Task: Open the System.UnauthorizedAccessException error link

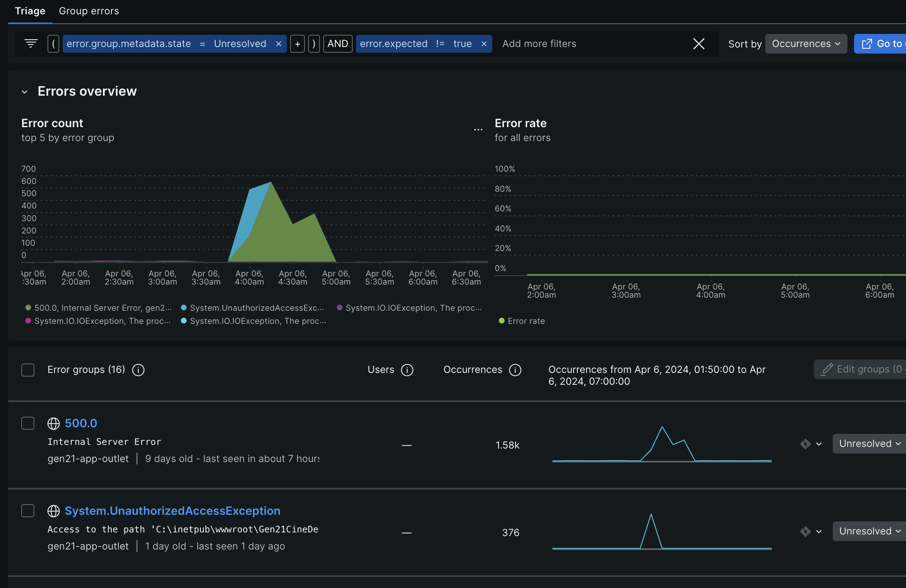Action: pyautogui.click(x=172, y=511)
